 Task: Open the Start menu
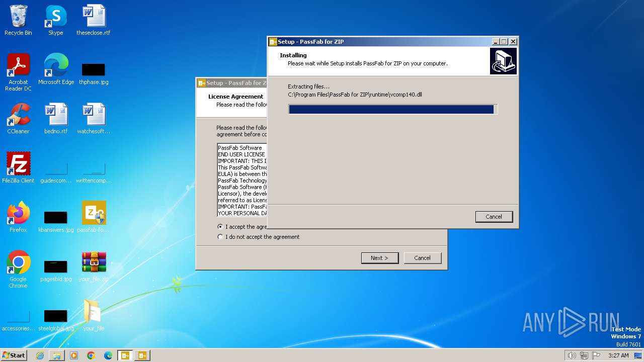click(14, 355)
